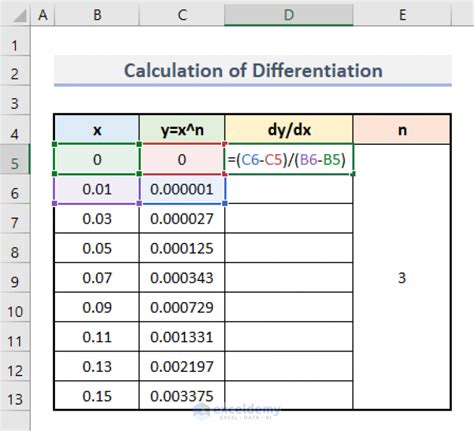Screen dimensions: 474x431
Task: Click the x value 0.01 cell
Action: 97,189
